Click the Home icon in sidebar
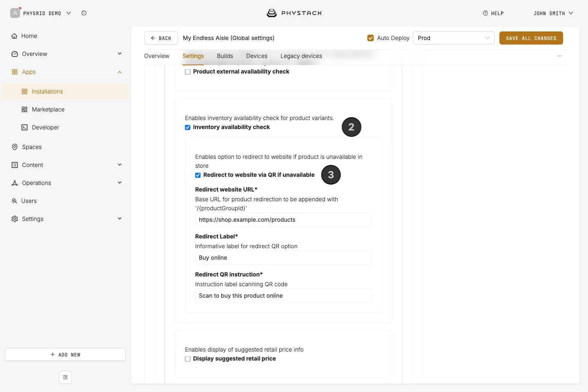 (x=14, y=36)
